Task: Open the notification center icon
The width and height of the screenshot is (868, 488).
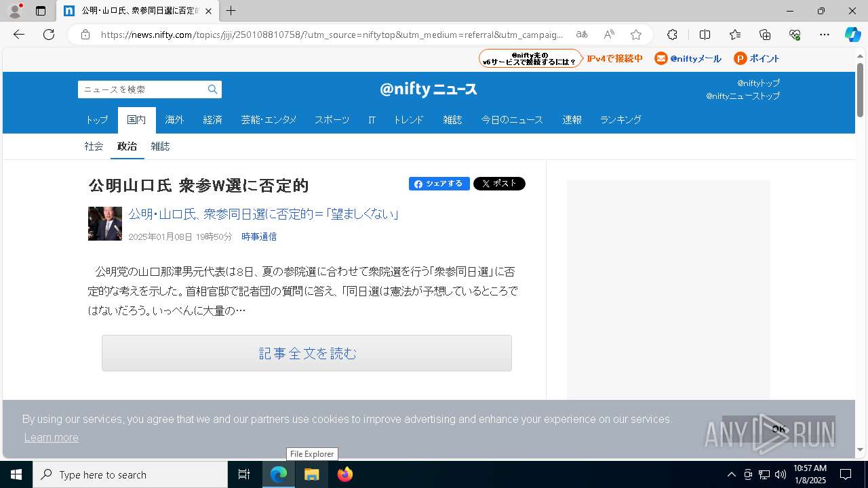Action: click(846, 474)
